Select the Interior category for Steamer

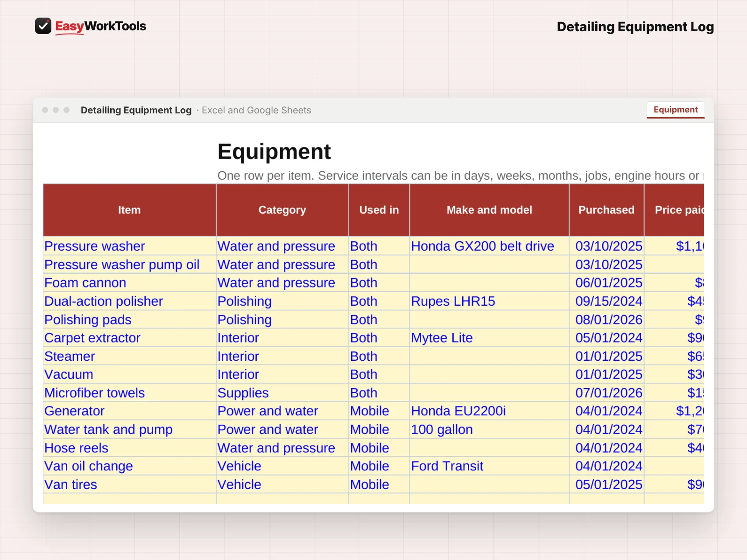(x=282, y=356)
